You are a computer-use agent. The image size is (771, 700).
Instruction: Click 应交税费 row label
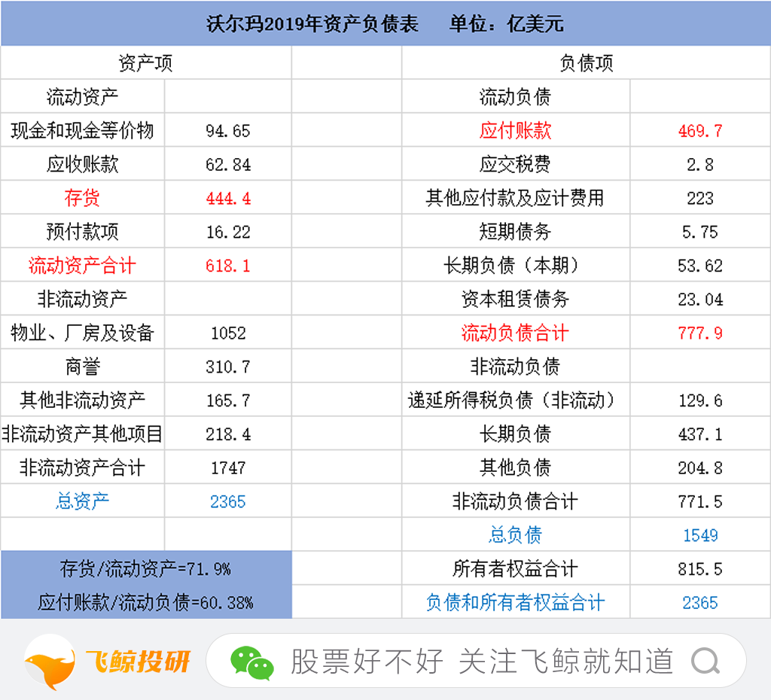coord(515,164)
